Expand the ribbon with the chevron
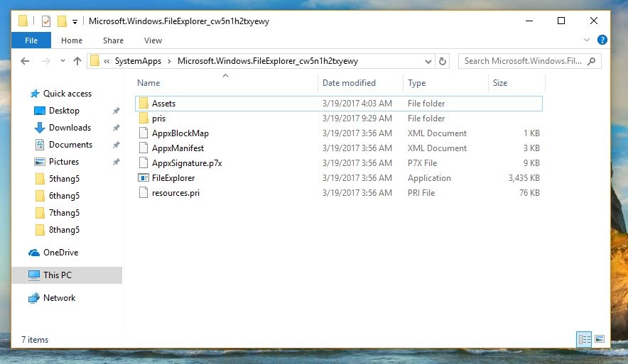This screenshot has height=364, width=628. tap(587, 40)
